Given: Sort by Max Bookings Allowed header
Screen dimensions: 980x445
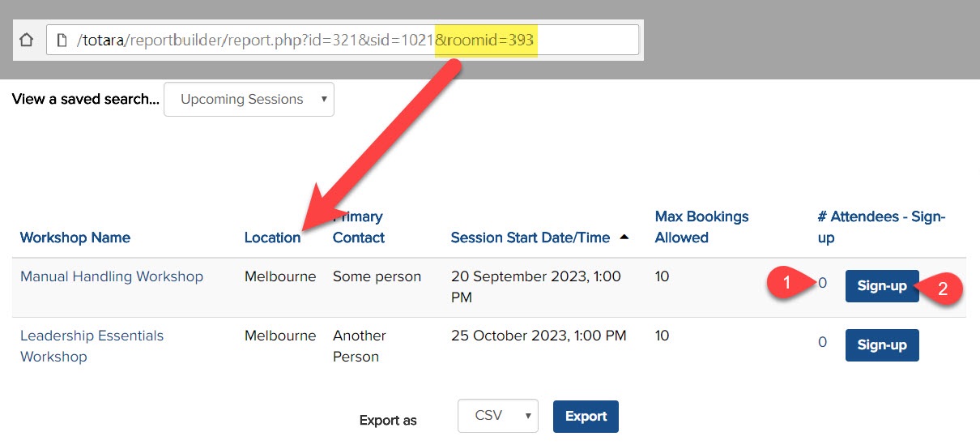Looking at the screenshot, I should point(701,227).
